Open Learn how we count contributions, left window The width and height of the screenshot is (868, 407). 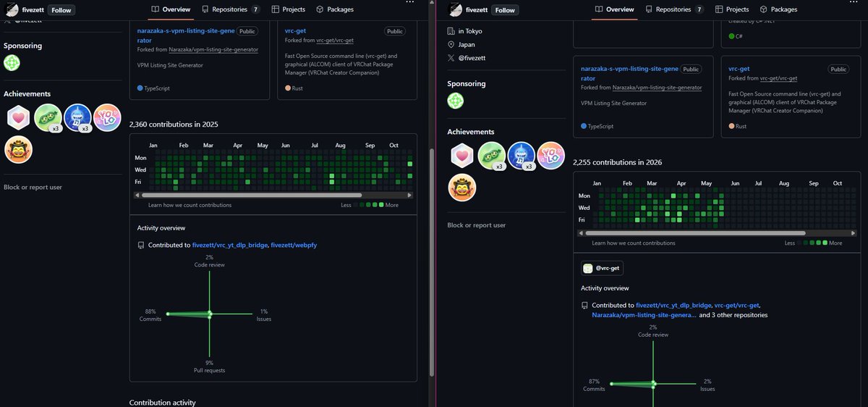190,205
